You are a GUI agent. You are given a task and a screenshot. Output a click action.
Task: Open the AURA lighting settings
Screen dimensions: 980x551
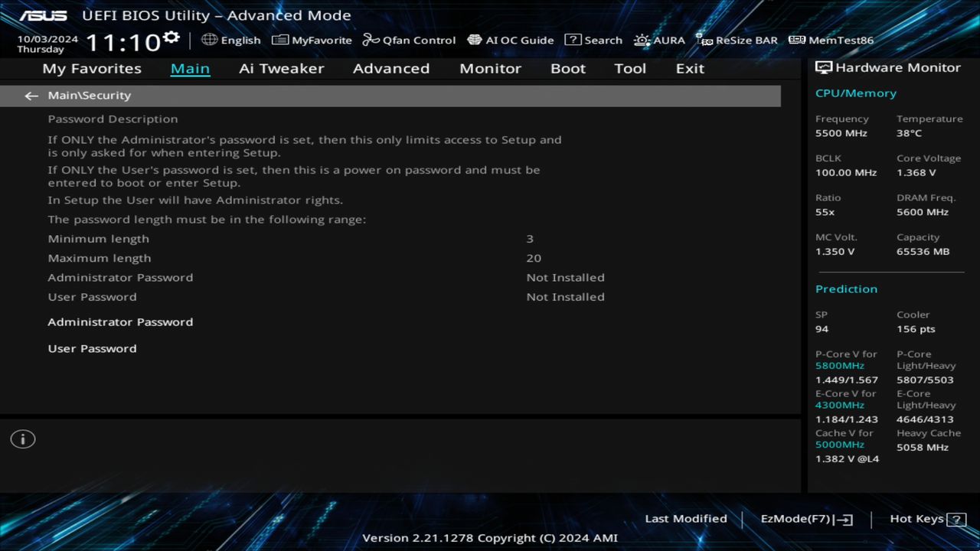[659, 40]
